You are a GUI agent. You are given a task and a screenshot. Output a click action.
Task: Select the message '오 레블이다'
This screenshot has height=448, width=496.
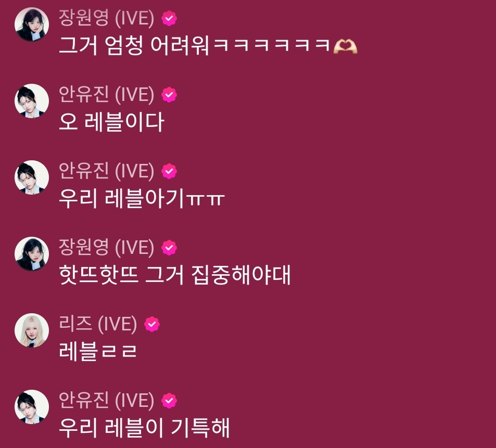click(111, 122)
